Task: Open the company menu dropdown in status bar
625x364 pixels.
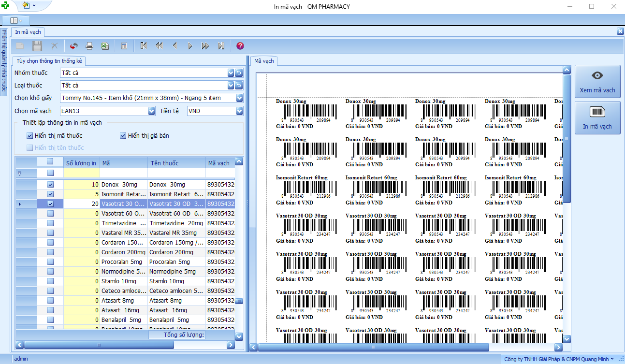Action: (613, 359)
